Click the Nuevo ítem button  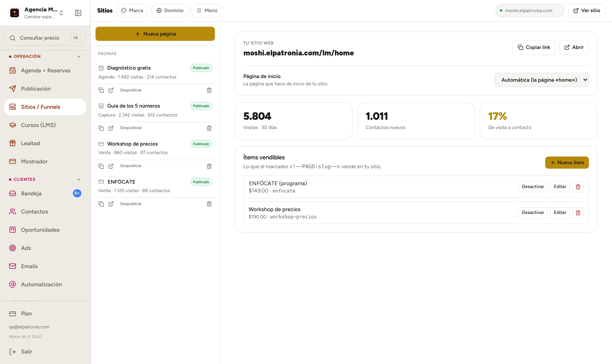tap(567, 163)
